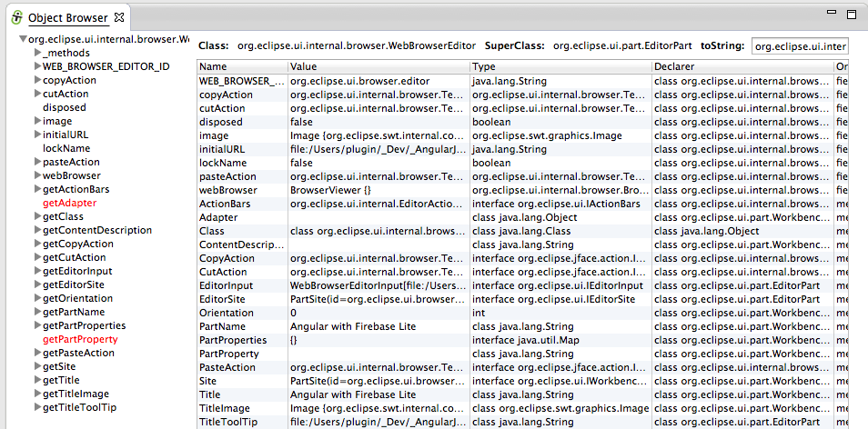Select the disposed item in tree
The image size is (868, 429).
pos(64,107)
